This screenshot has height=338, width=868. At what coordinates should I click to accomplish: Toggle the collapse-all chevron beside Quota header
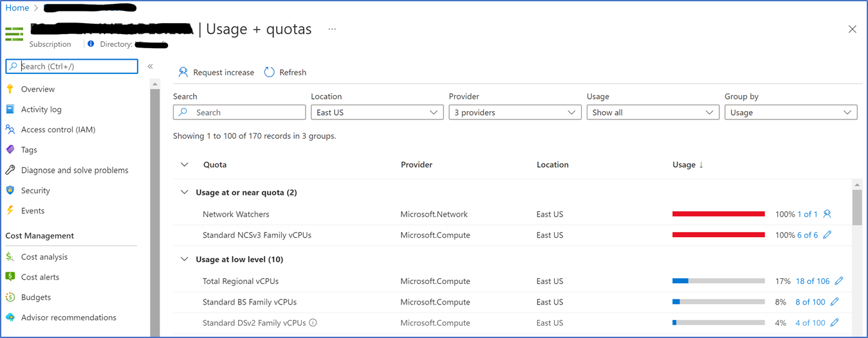point(185,165)
